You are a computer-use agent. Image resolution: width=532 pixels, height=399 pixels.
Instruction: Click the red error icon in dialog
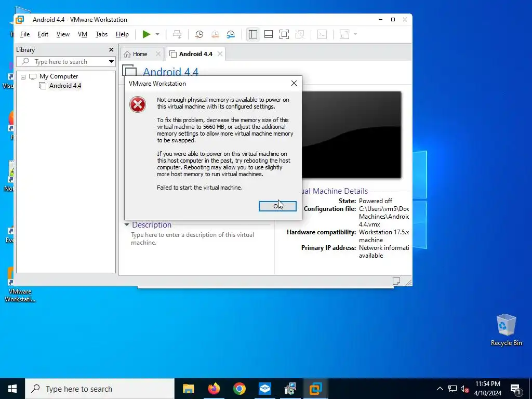(x=137, y=104)
